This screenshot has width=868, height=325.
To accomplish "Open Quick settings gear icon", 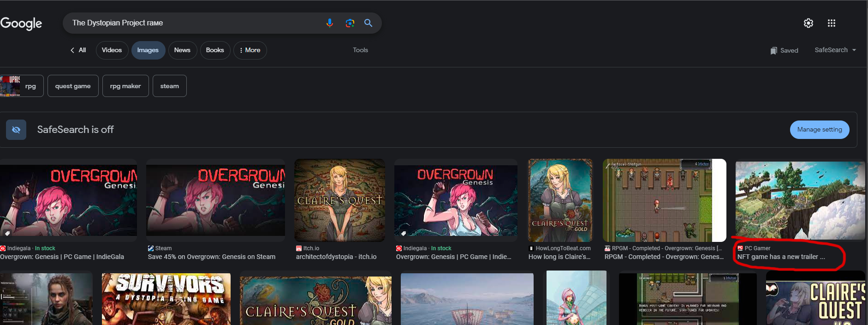I will (x=809, y=23).
